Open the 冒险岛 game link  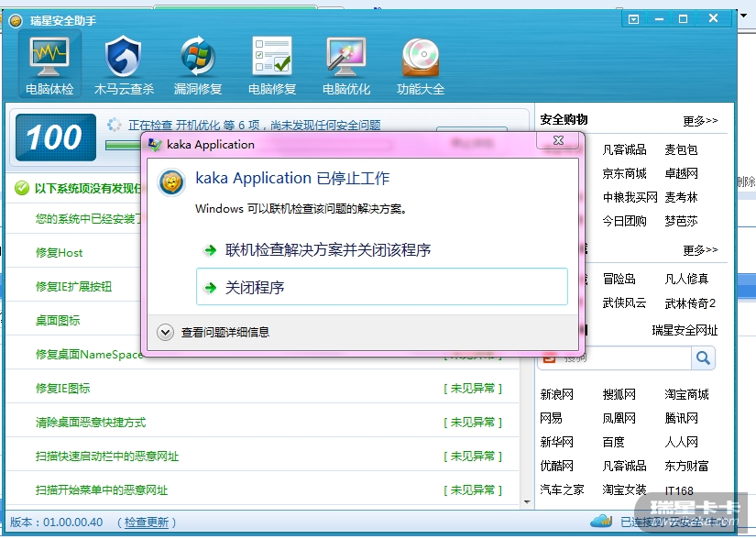tap(619, 280)
